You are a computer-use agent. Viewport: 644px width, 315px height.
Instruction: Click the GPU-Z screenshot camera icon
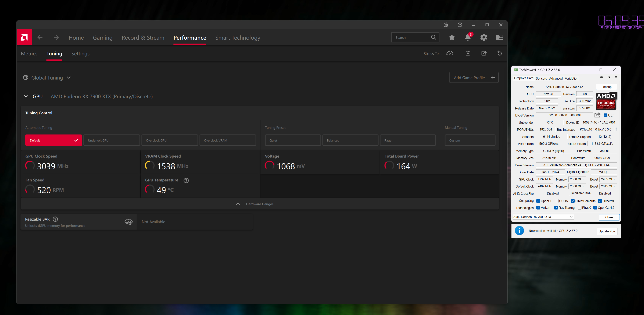point(602,77)
